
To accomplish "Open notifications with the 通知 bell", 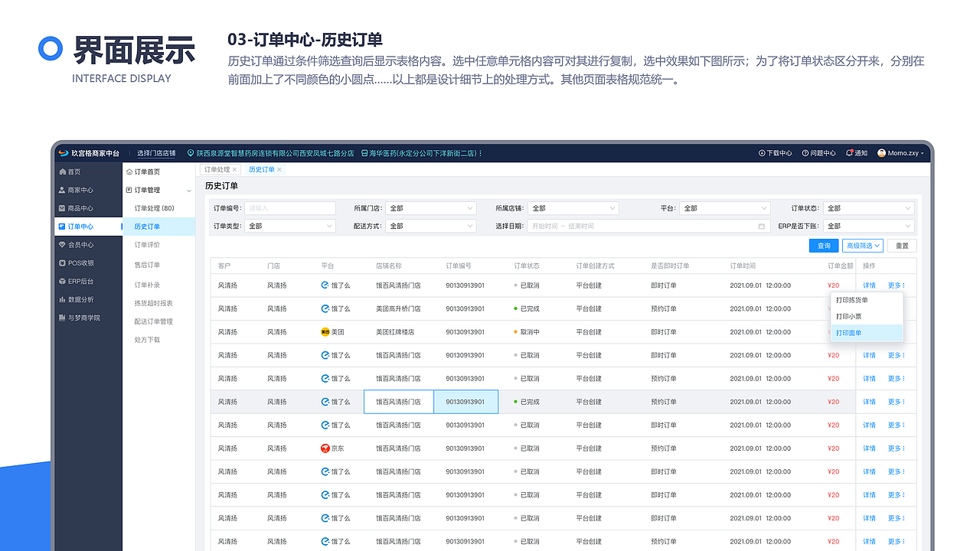I will tap(849, 153).
